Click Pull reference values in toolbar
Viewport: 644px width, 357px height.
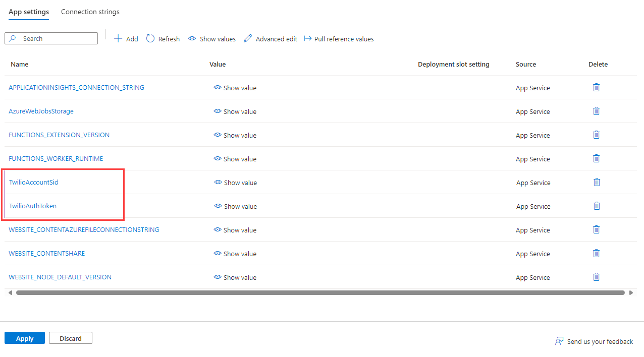339,39
